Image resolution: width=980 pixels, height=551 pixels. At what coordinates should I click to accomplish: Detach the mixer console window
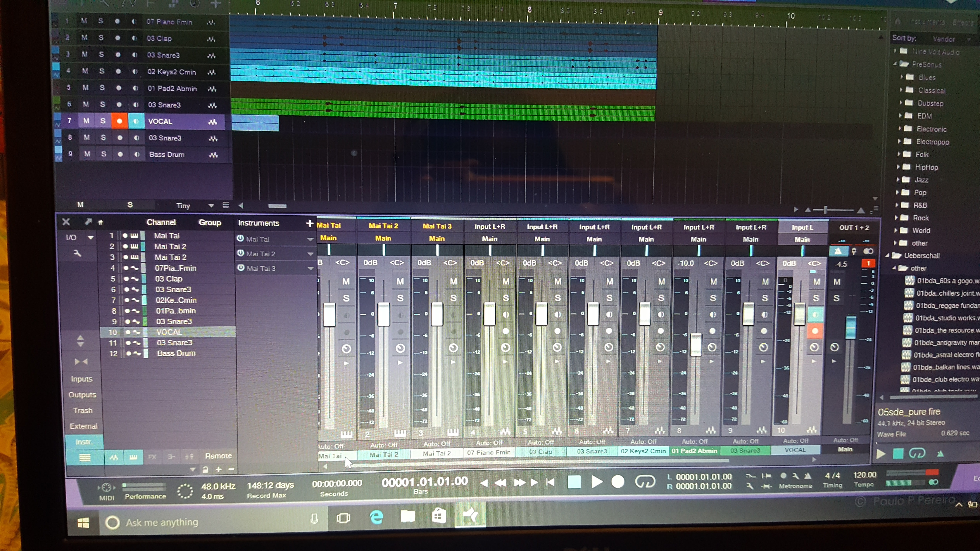point(88,222)
